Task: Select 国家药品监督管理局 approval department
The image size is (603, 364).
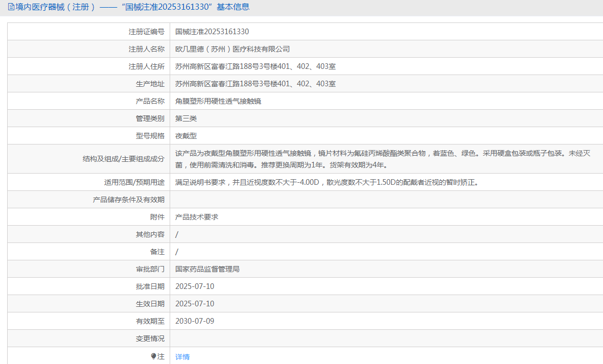Action: (x=207, y=269)
